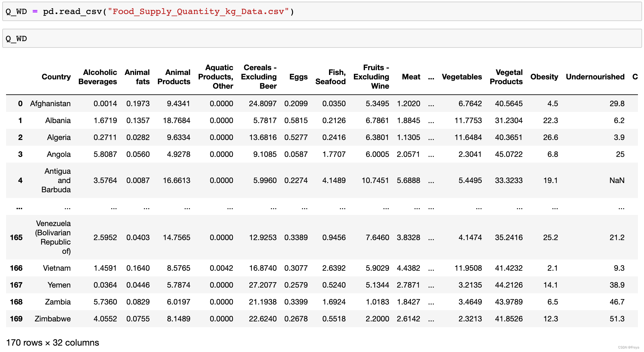Click the pd.read_csv code cell

tap(322, 11)
